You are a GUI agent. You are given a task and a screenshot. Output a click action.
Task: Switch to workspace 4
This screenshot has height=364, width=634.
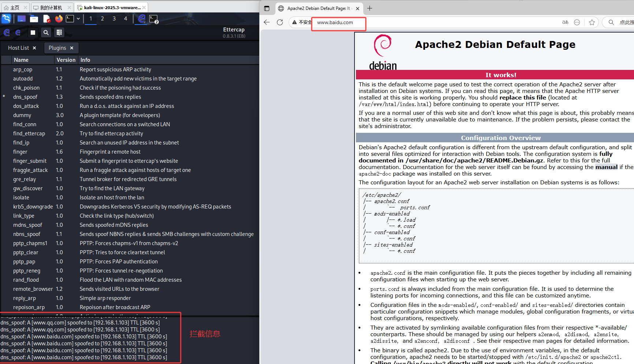click(125, 19)
